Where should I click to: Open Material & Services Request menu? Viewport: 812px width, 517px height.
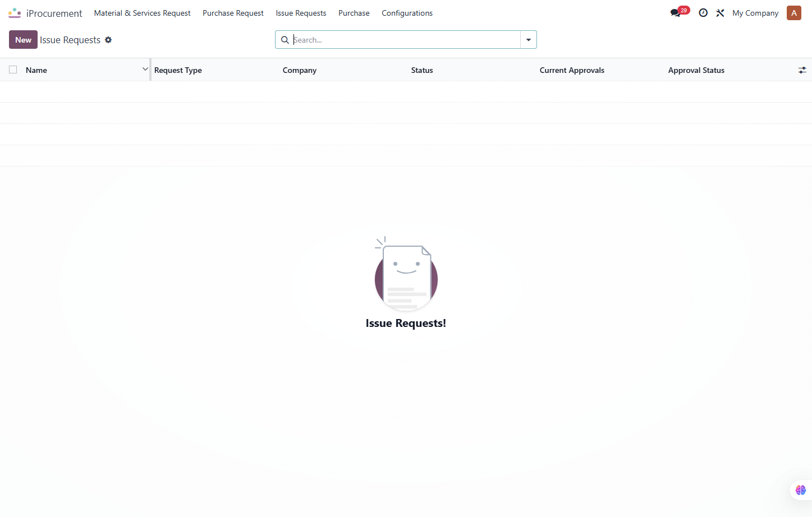pyautogui.click(x=142, y=13)
